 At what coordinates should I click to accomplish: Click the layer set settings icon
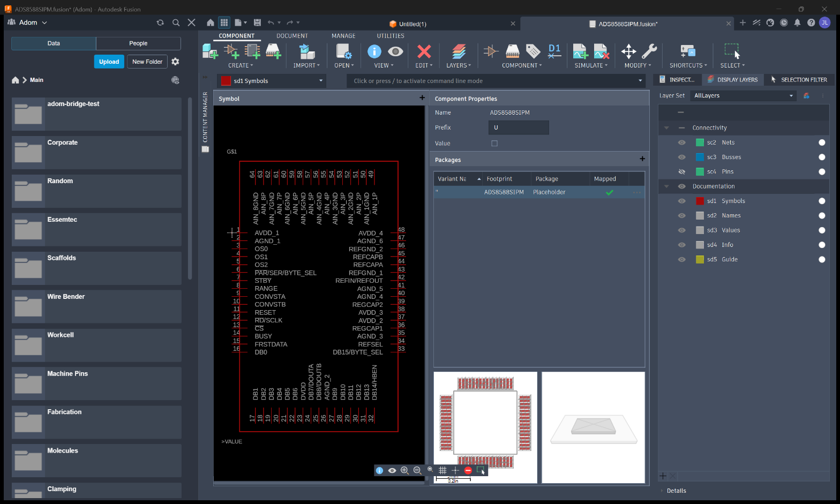[806, 96]
